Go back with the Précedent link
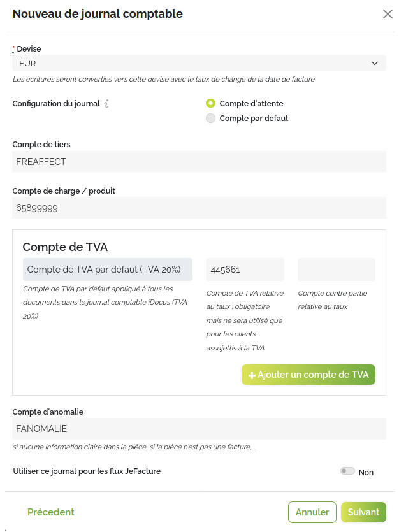The image size is (399, 532). [51, 512]
